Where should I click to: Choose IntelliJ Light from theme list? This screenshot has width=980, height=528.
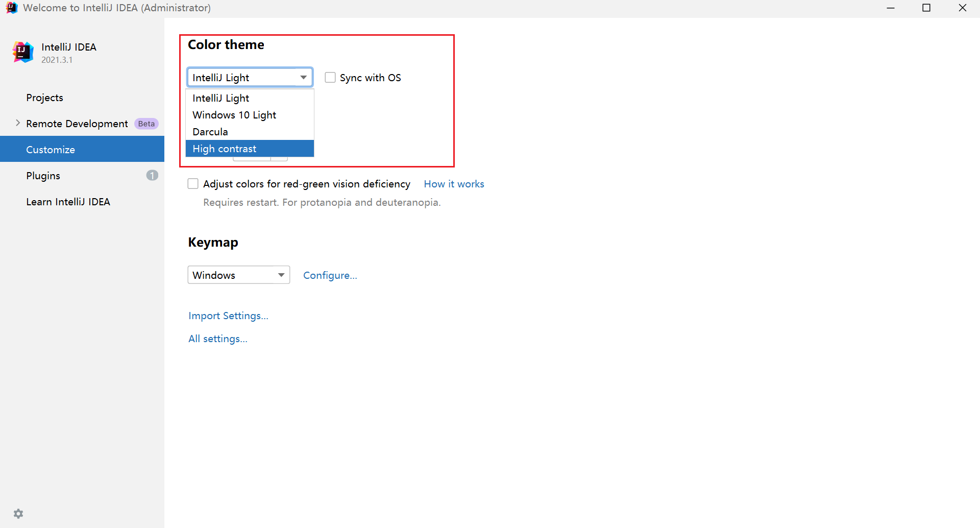pos(250,98)
